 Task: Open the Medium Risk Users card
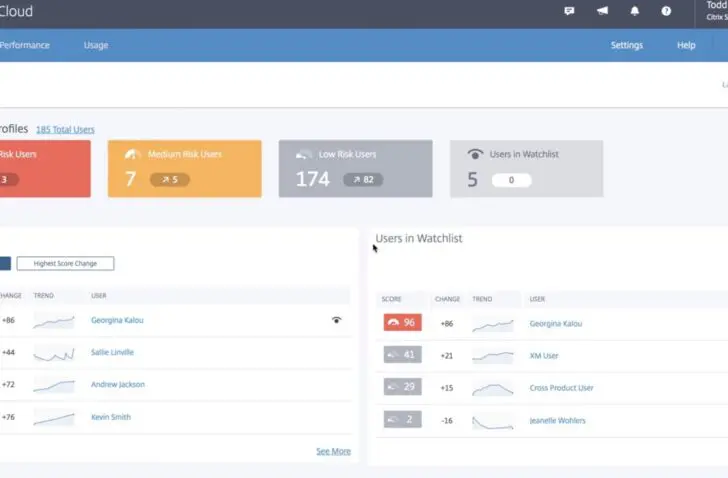(x=185, y=169)
